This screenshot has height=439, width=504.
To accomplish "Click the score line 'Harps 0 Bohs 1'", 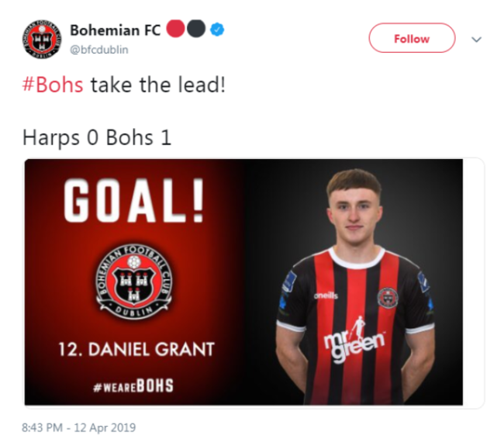I will coord(97,137).
